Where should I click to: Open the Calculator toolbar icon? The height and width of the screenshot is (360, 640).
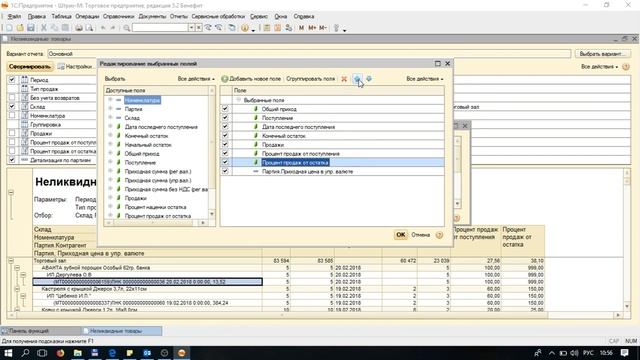click(x=267, y=28)
